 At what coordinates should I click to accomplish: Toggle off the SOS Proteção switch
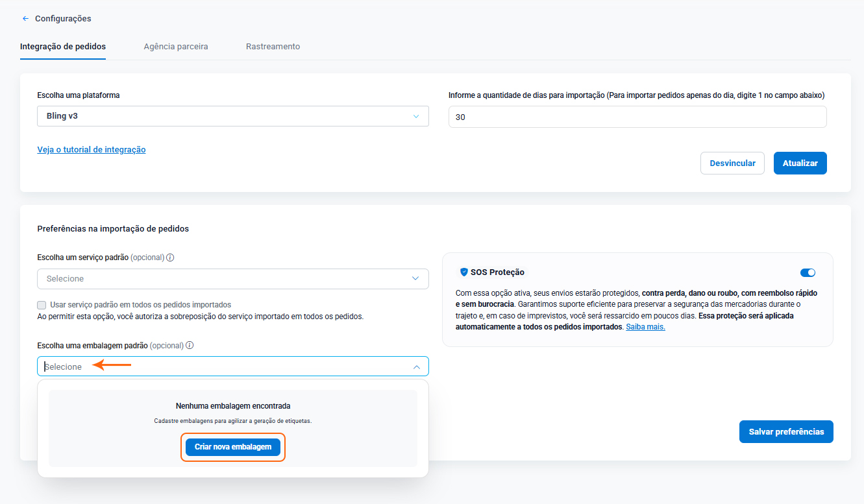tap(808, 273)
